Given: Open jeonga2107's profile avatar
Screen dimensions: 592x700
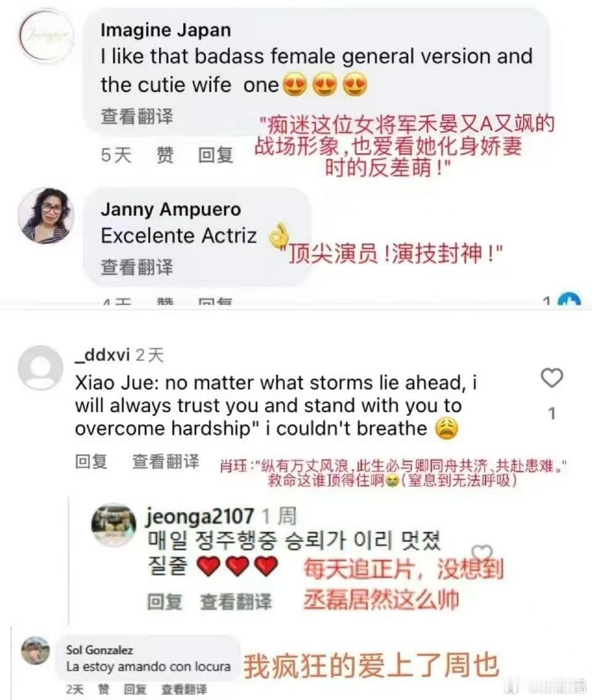Looking at the screenshot, I should click(113, 525).
